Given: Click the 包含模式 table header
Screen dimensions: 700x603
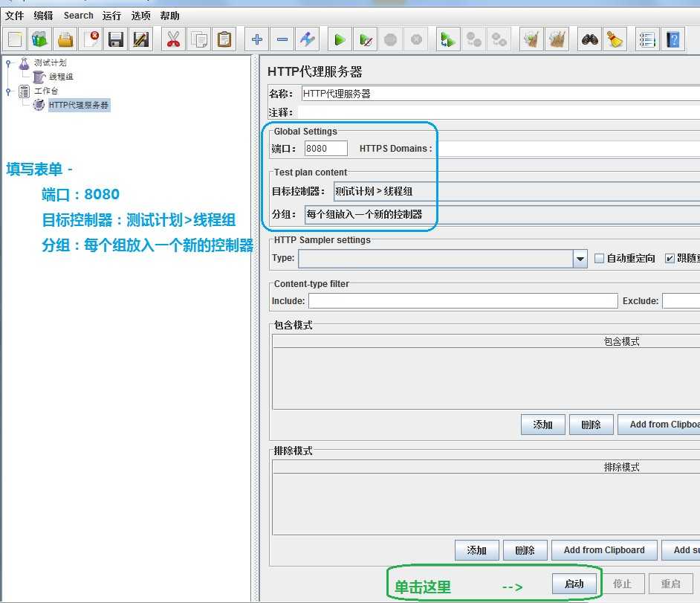Looking at the screenshot, I should coord(486,341).
